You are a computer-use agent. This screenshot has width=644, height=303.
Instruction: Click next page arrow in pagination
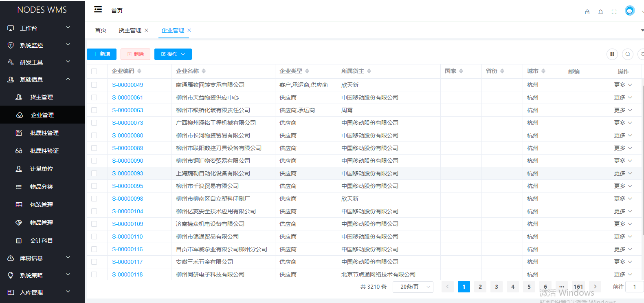tap(595, 287)
